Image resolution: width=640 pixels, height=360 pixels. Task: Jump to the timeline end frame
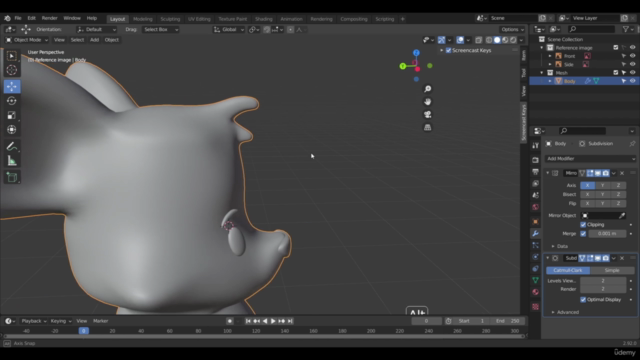click(x=290, y=321)
